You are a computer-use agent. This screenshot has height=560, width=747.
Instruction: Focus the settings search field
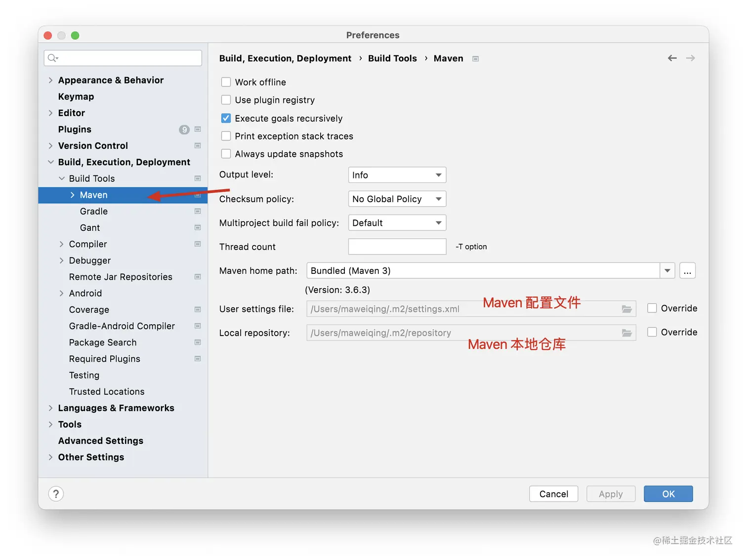pos(123,58)
